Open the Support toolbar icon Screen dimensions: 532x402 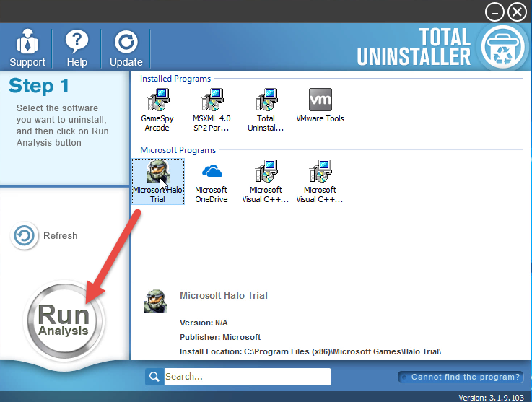(27, 48)
